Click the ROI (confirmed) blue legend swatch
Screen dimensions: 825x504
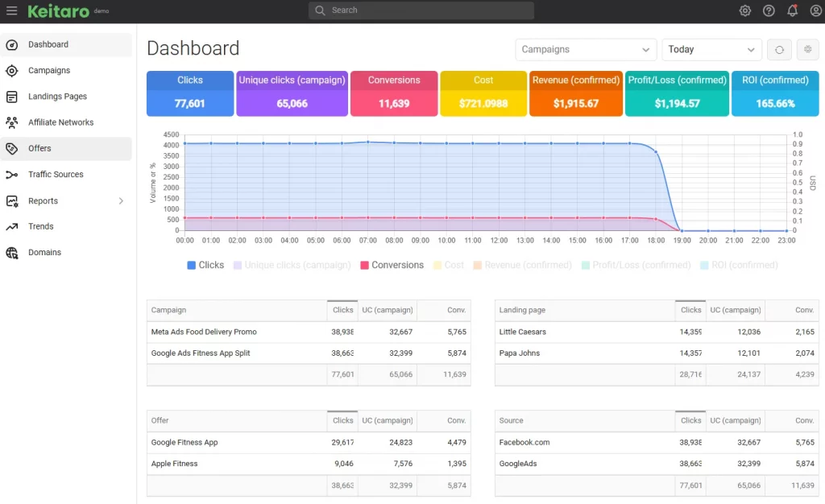point(705,265)
